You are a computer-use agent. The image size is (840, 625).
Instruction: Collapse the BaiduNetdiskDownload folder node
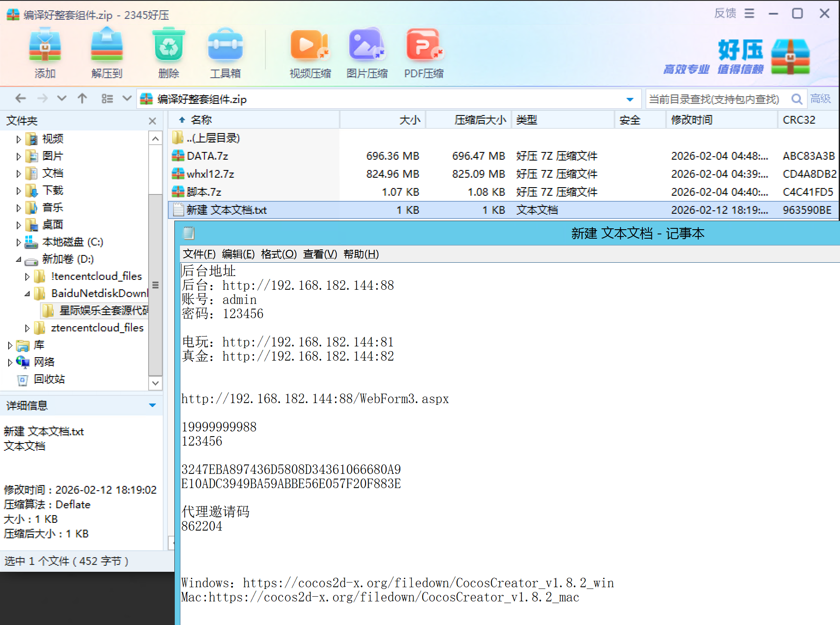[x=27, y=294]
